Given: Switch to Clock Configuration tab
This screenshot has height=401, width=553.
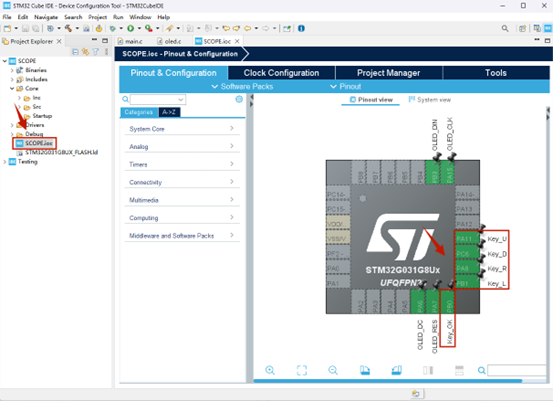Looking at the screenshot, I should coord(281,73).
